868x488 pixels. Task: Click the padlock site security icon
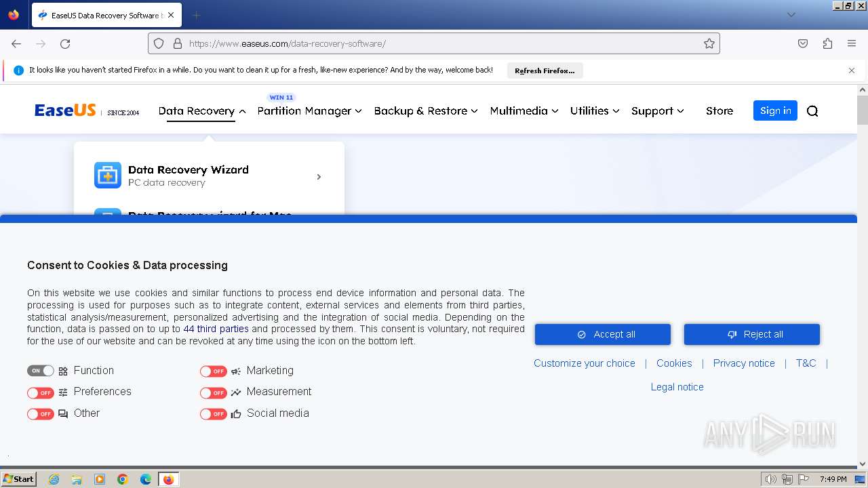(x=178, y=43)
